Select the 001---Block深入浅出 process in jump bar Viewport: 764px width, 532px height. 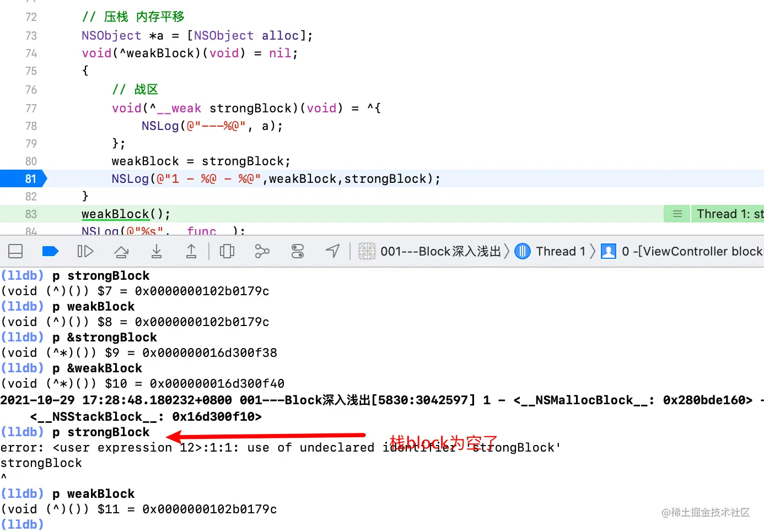[x=440, y=252]
